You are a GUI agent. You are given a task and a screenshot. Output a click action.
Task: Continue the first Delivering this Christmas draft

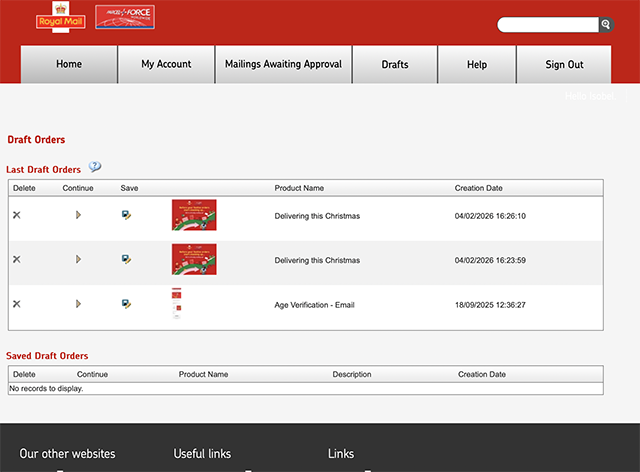[x=78, y=215]
